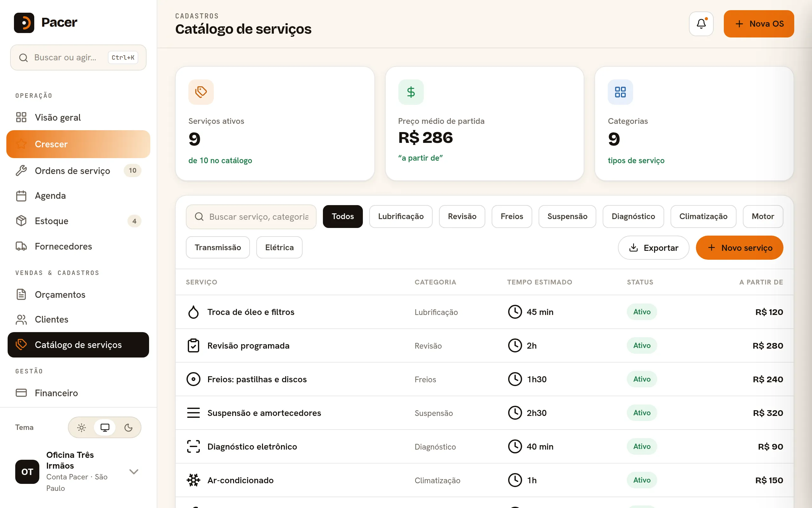Click the blue grid icon on Categorias card

[x=620, y=92]
